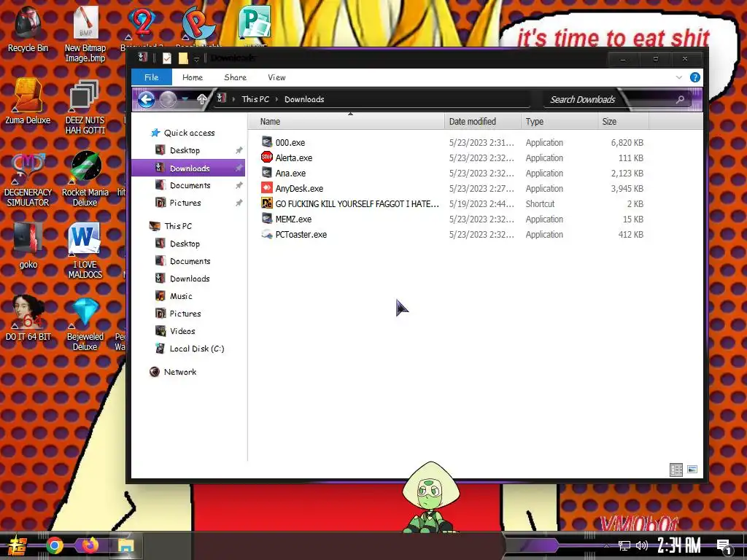The image size is (747, 560).
Task: Click the Back navigation arrow
Action: coord(146,99)
